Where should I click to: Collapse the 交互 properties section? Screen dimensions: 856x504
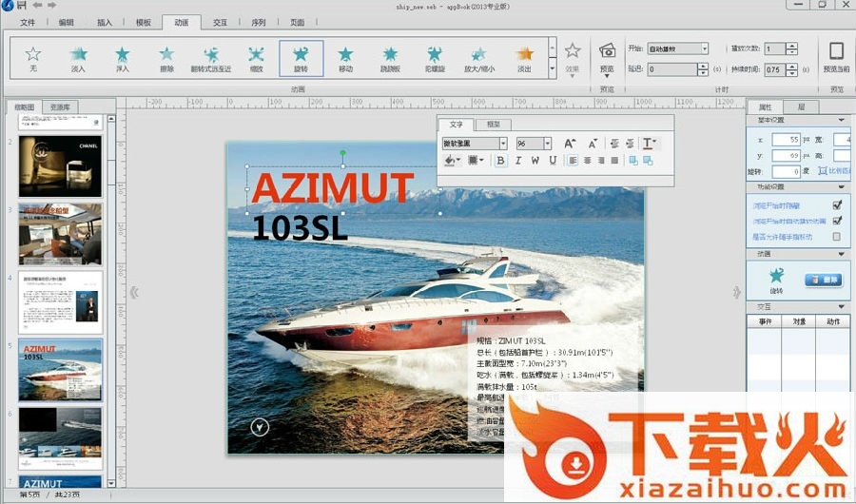(x=842, y=307)
